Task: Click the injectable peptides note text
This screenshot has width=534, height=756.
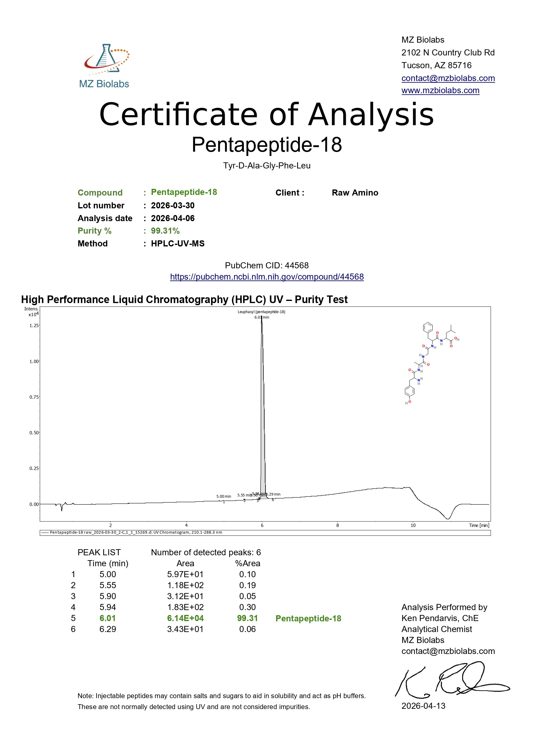Action: pos(221,701)
